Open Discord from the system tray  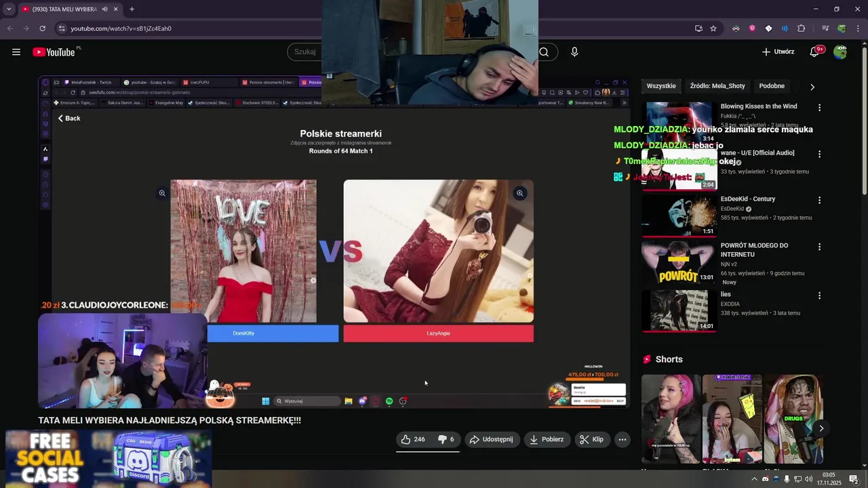click(765, 479)
